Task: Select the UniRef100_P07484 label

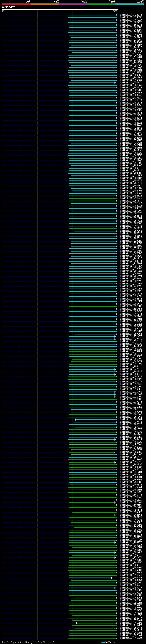Action: tap(131, 578)
